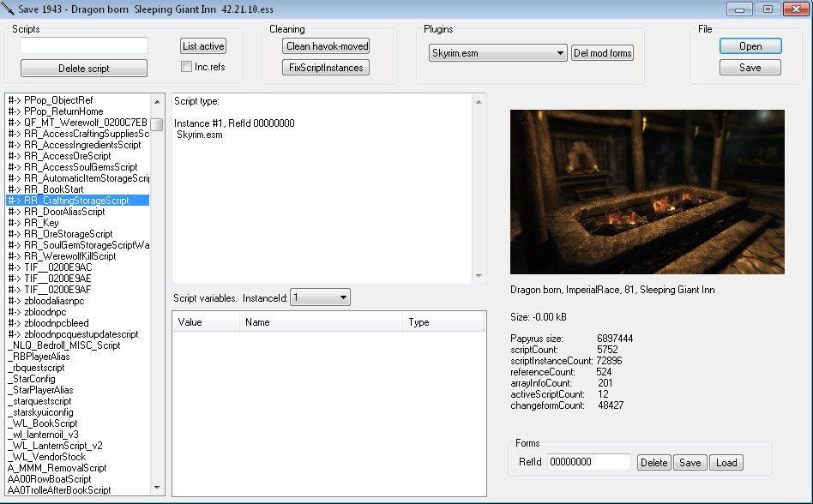Open a save file with Open button
This screenshot has width=813, height=504.
(x=750, y=46)
